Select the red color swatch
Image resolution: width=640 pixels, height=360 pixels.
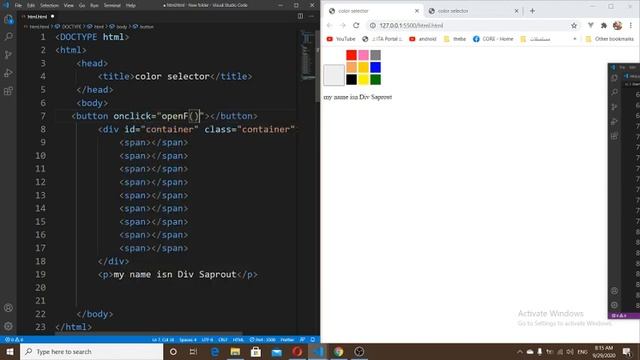pyautogui.click(x=351, y=55)
